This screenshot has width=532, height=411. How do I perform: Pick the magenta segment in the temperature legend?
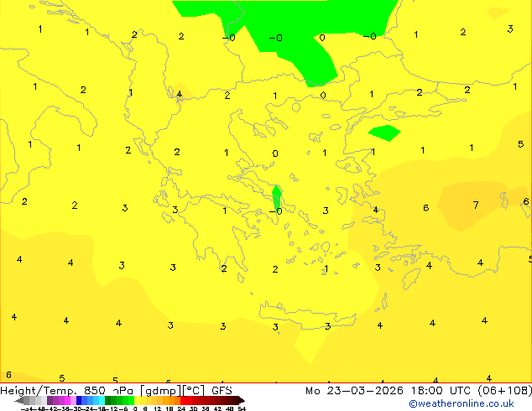click(67, 400)
